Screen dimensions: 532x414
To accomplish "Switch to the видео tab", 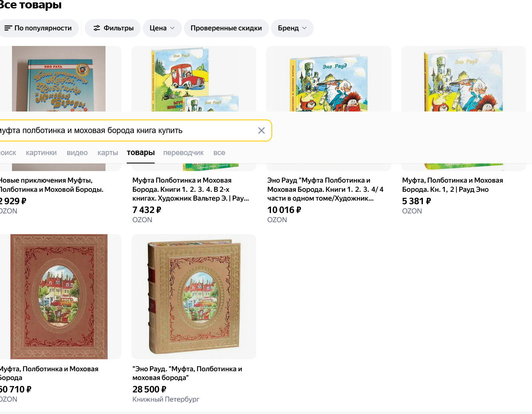I will coord(77,153).
